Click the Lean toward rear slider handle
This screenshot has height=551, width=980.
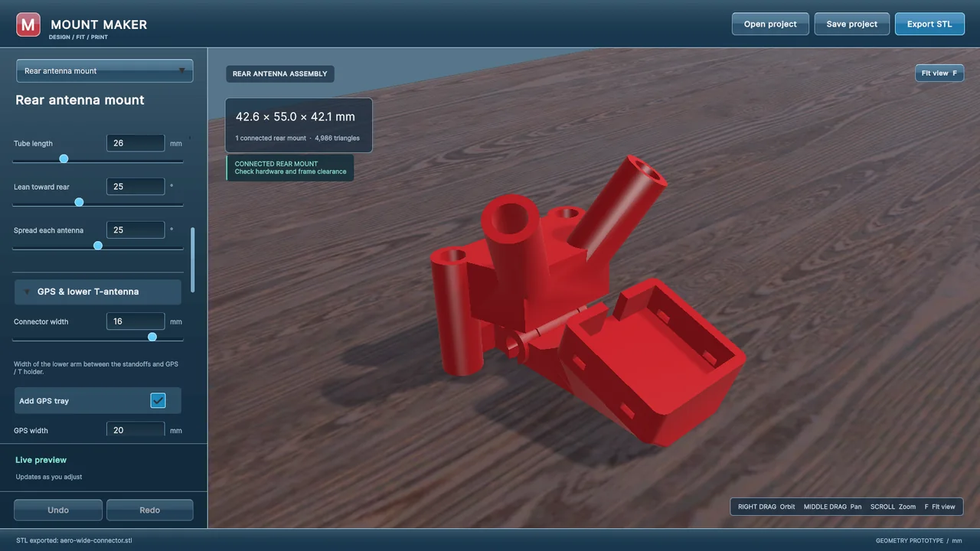click(79, 202)
